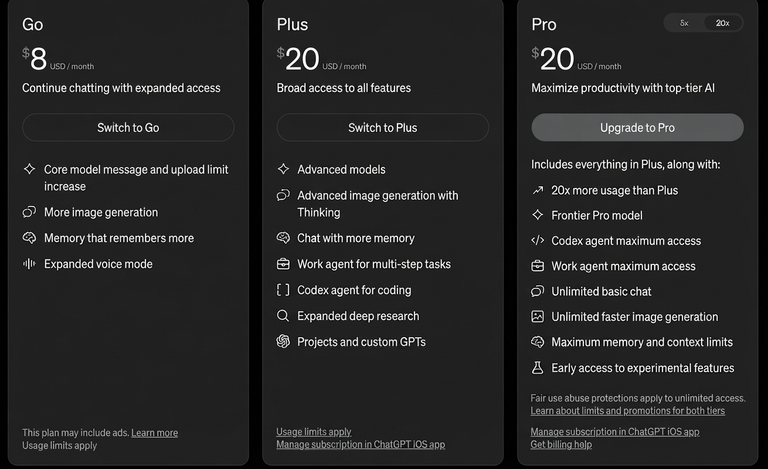Click 'Broad access to all features' text
Image resolution: width=768 pixels, height=469 pixels.
click(344, 88)
